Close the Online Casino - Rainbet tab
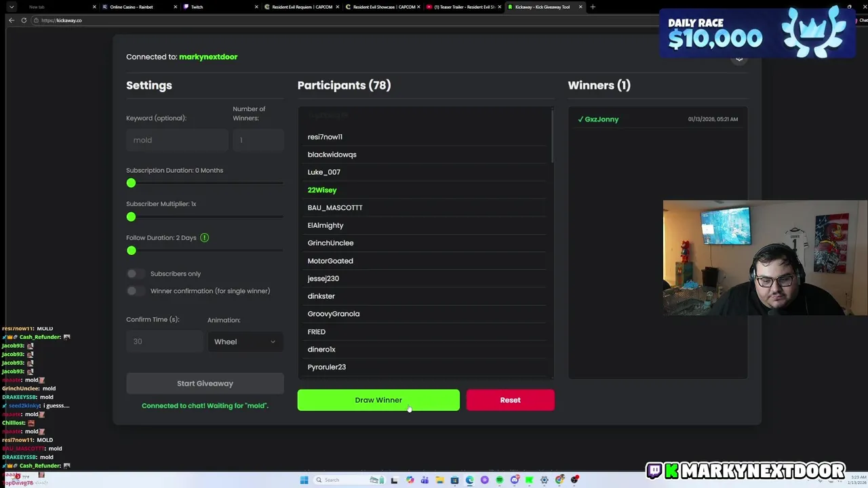Viewport: 868px width, 488px height. point(176,7)
